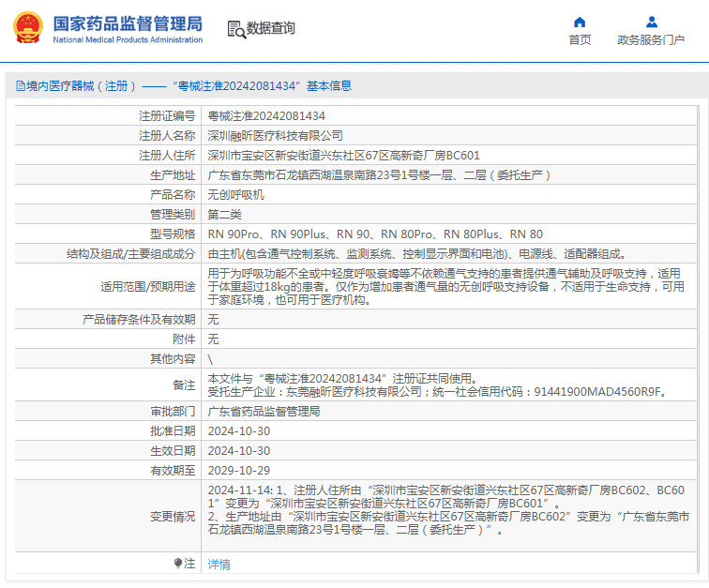709x588 pixels.
Task: Click approval department 广东省药品监督管理局 cell
Action: [x=264, y=411]
